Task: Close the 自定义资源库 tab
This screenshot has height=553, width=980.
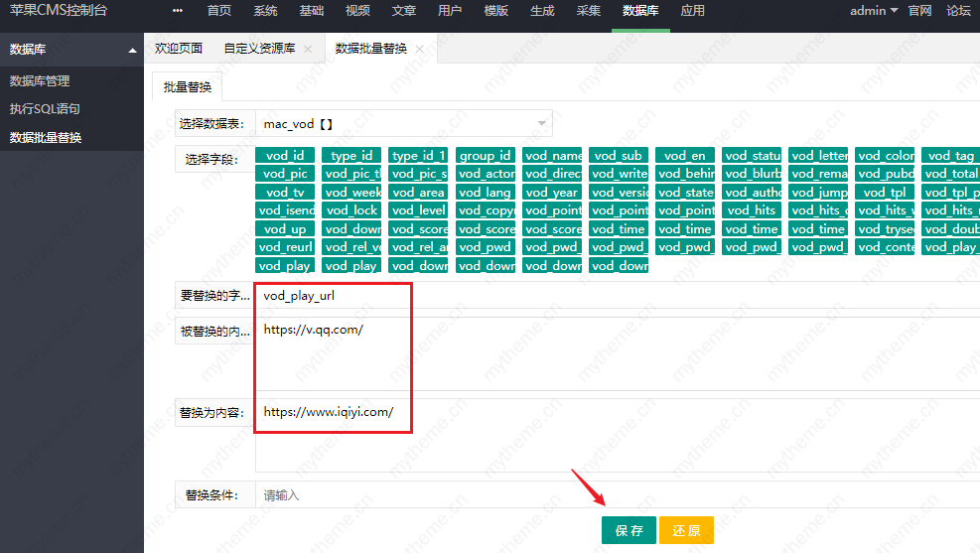Action: click(308, 49)
